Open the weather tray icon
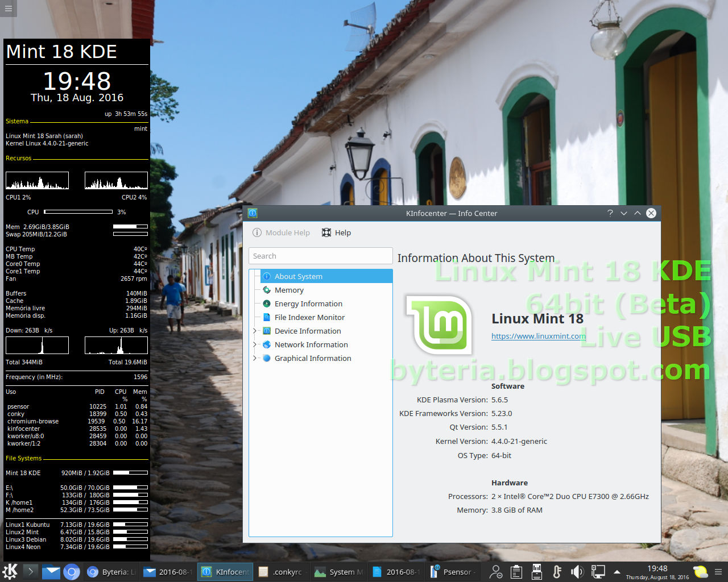 701,572
